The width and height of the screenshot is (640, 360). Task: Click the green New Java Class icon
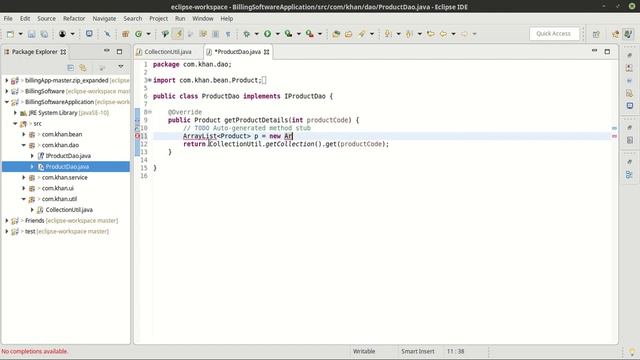tap(139, 34)
